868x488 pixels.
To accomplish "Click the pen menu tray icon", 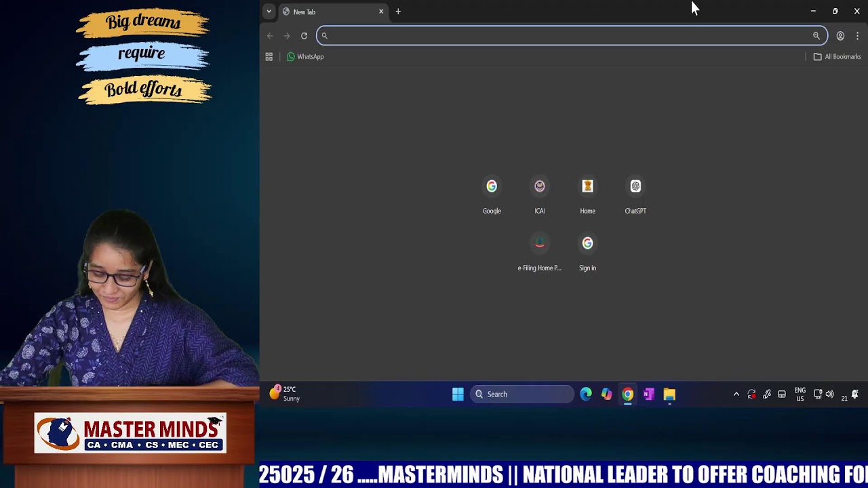I will [767, 394].
